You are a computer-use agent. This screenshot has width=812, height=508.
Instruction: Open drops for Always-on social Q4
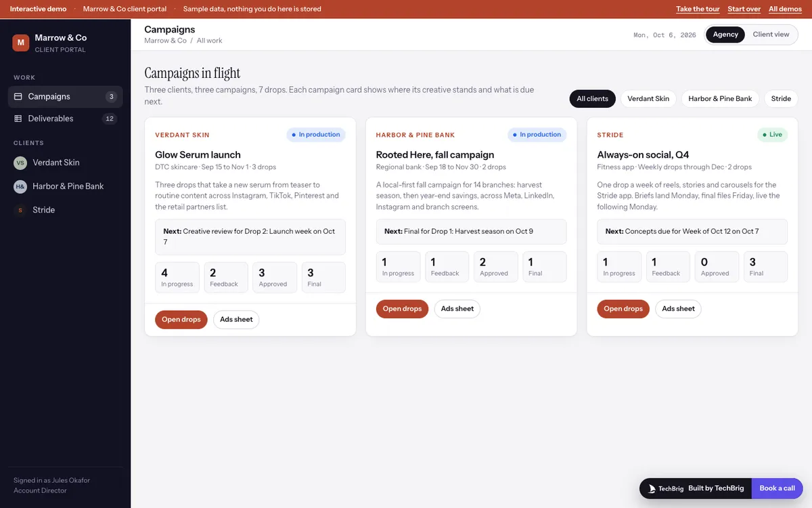[x=623, y=309]
